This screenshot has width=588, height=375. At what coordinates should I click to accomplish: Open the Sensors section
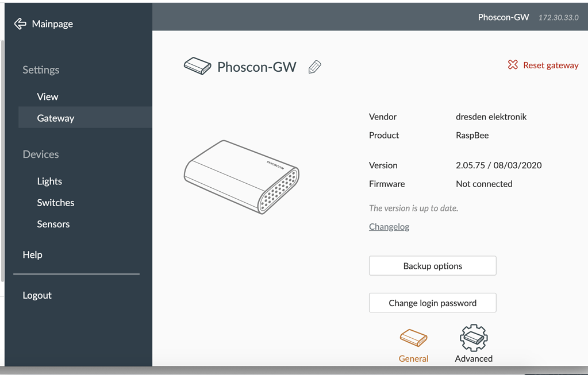(x=53, y=224)
